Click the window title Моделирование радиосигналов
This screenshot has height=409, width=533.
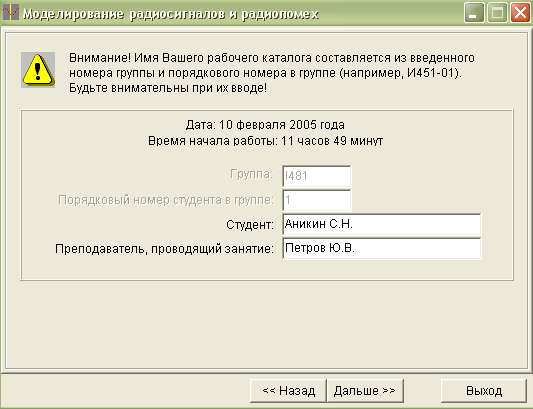(x=171, y=14)
